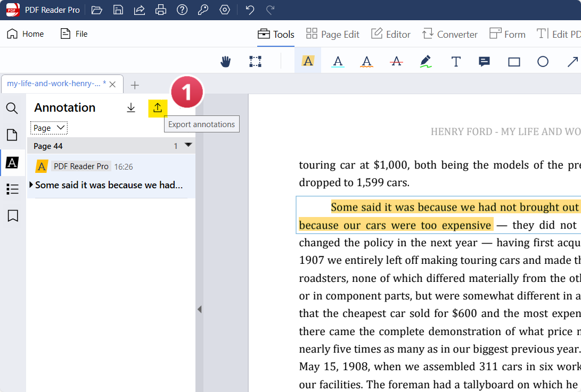Open the Bookmarks sidebar panel
This screenshot has height=392, width=581.
pos(13,216)
